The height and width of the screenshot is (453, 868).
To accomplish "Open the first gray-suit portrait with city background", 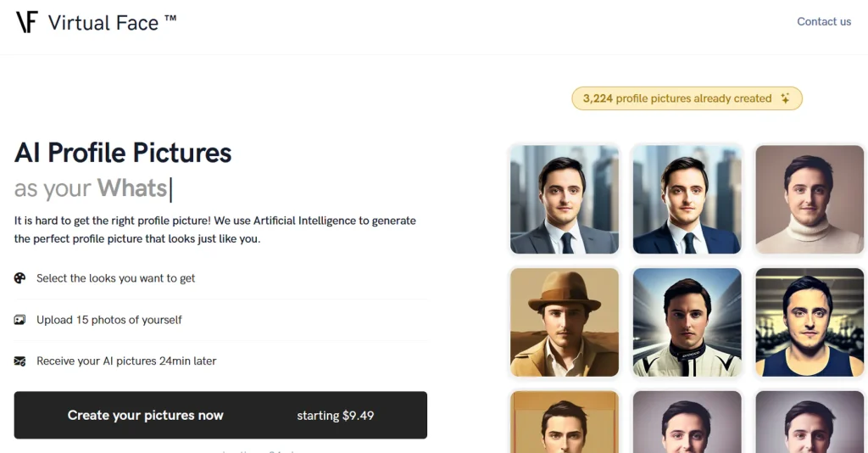I will [x=565, y=199].
